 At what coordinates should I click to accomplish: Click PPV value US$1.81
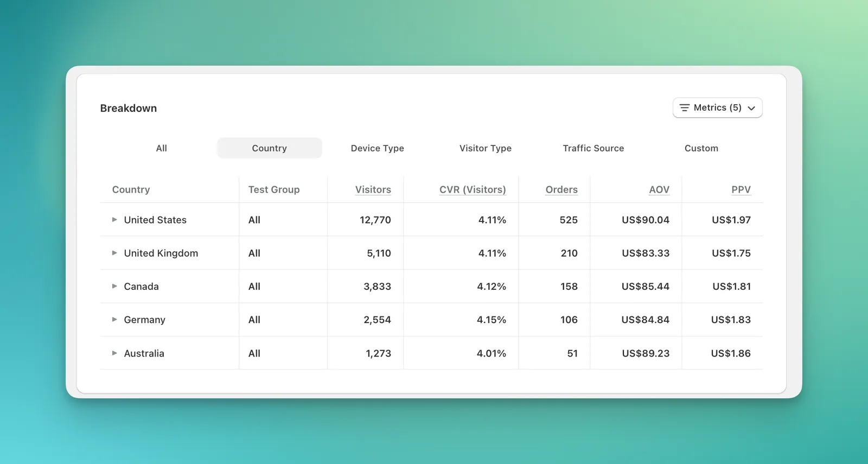[x=732, y=286]
